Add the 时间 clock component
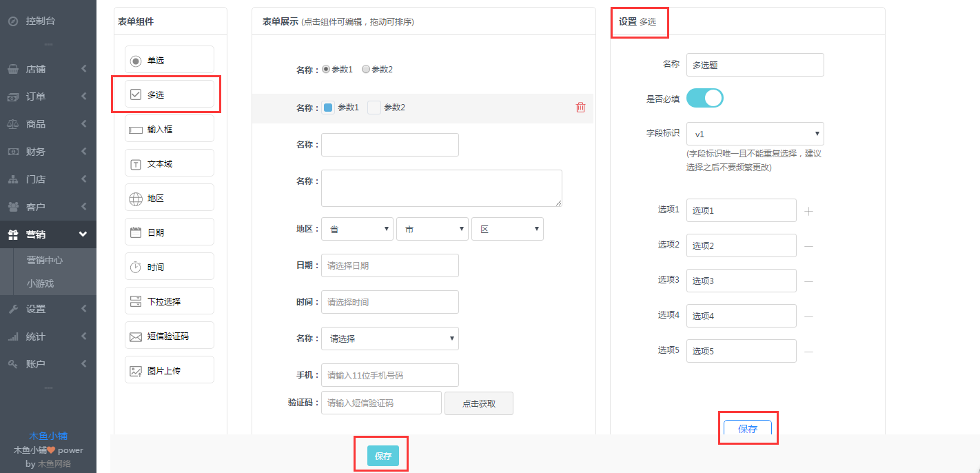The image size is (980, 473). click(x=169, y=267)
